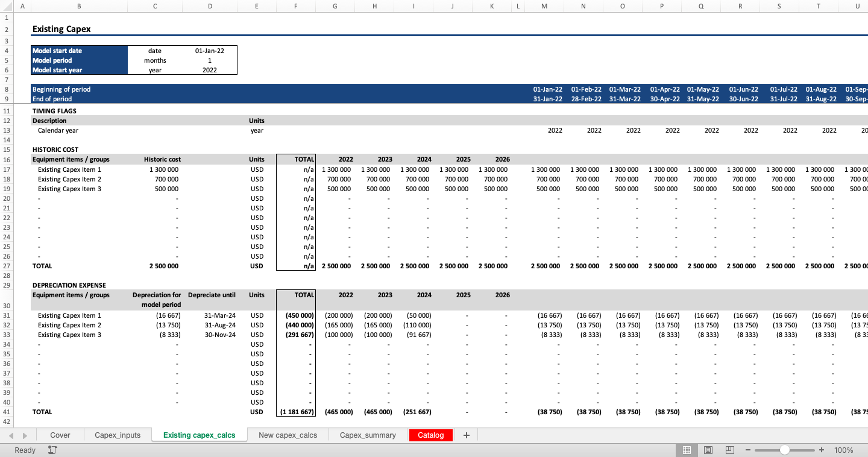868x457 pixels.
Task: Open the Capex_inputs sheet tab
Action: (118, 435)
